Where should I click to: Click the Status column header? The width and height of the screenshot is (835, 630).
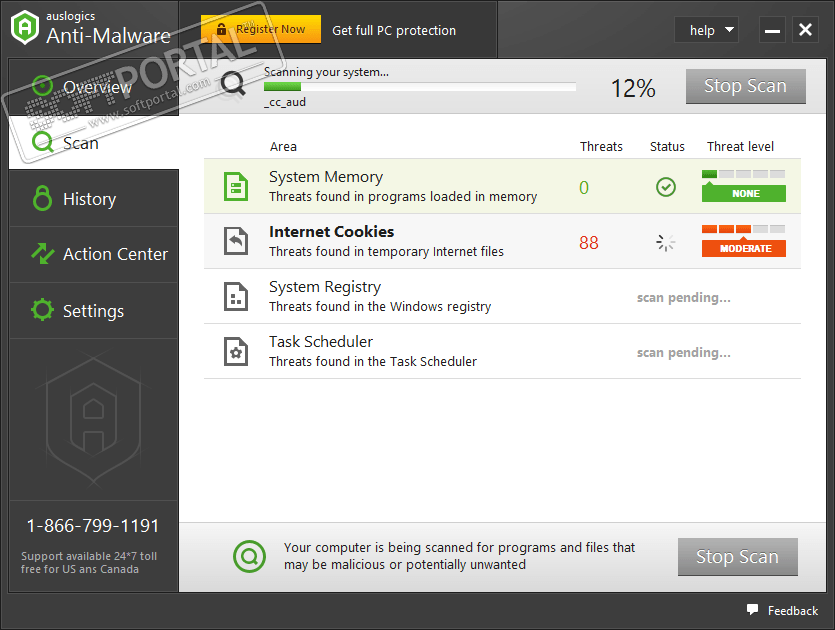coord(667,146)
